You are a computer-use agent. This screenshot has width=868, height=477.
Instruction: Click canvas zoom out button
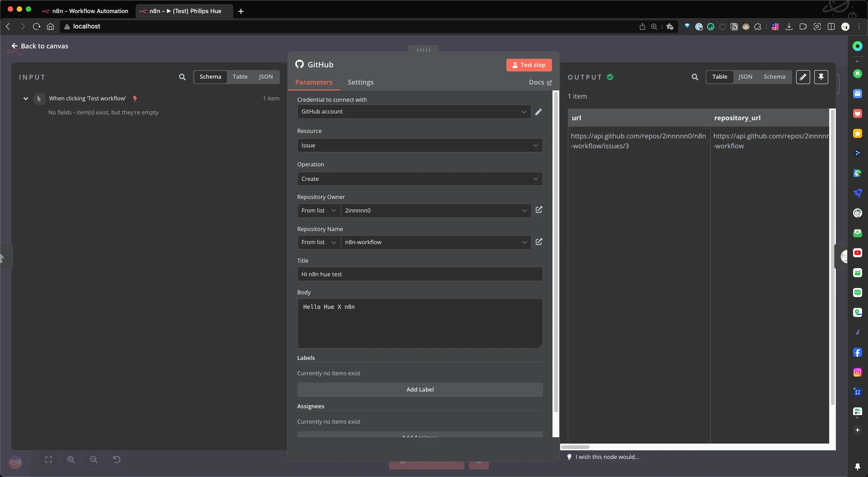point(94,459)
